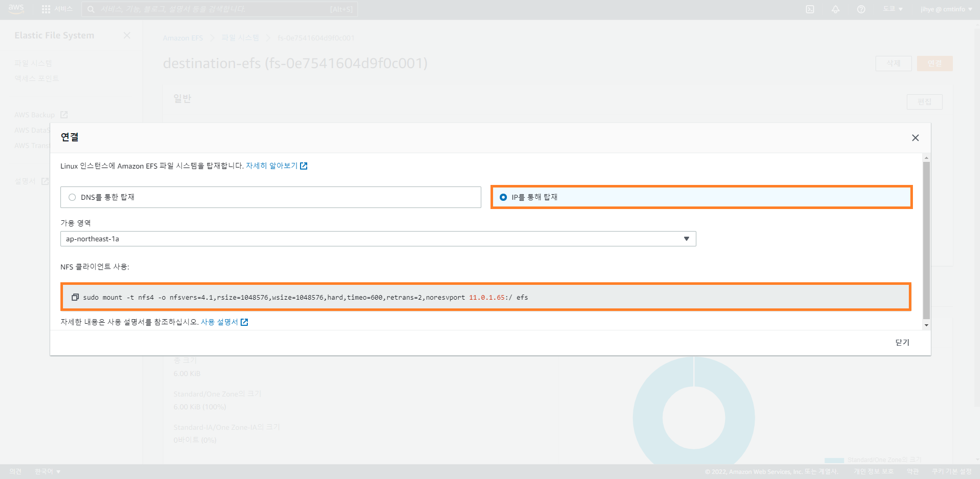The height and width of the screenshot is (479, 980).
Task: Click the AWS logo
Action: (x=16, y=9)
